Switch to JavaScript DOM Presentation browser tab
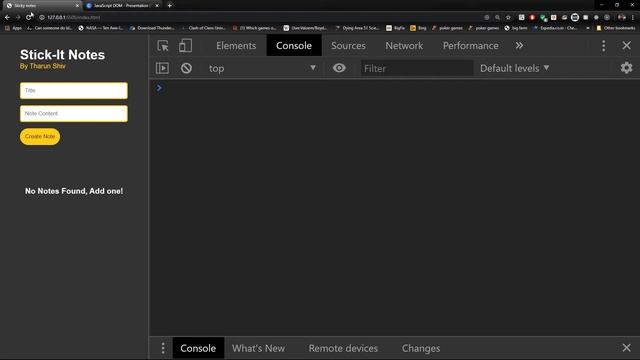 pyautogui.click(x=122, y=6)
